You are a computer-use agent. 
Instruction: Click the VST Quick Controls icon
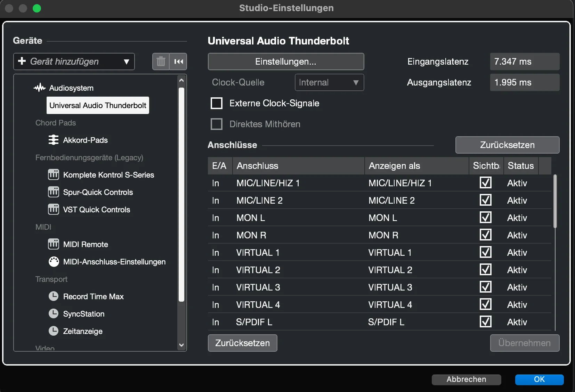(53, 209)
